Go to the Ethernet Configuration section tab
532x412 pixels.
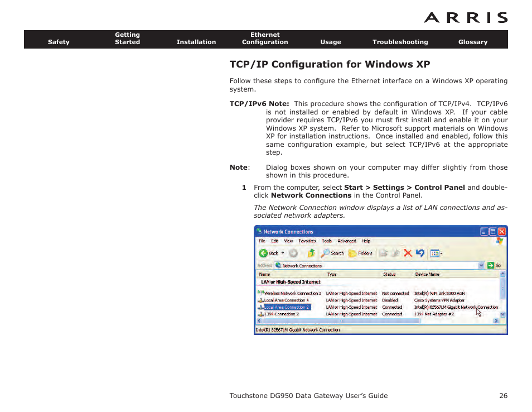[x=265, y=39]
